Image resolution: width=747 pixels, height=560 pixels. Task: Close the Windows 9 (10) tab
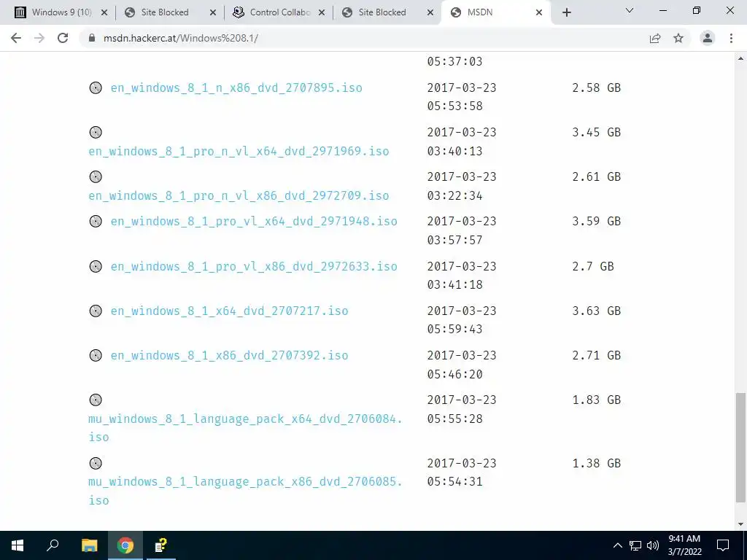[104, 12]
